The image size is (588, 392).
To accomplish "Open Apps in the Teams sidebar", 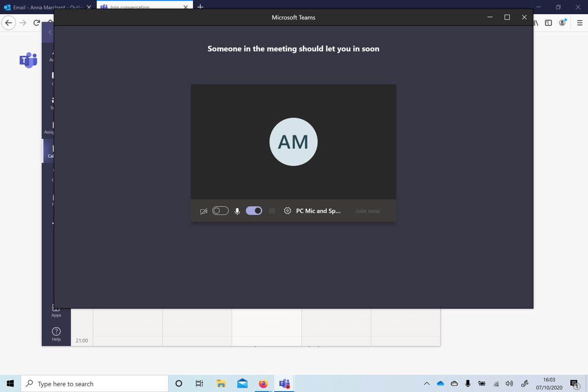I will (56, 311).
